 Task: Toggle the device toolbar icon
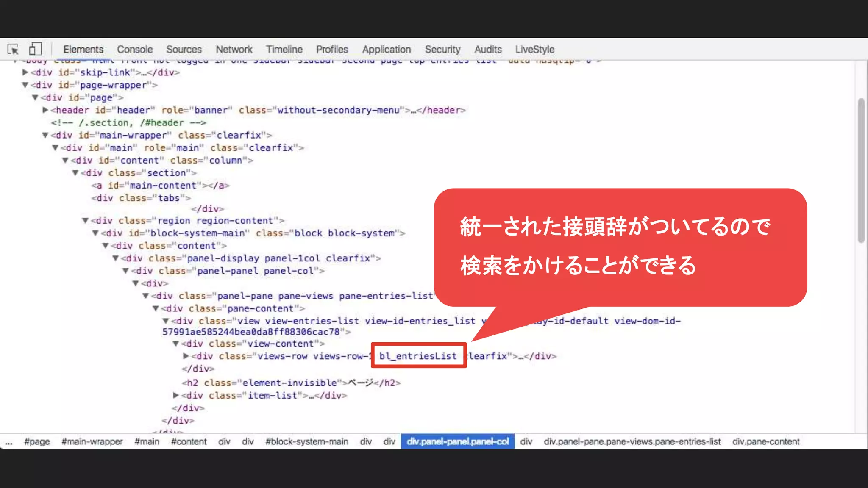tap(35, 49)
